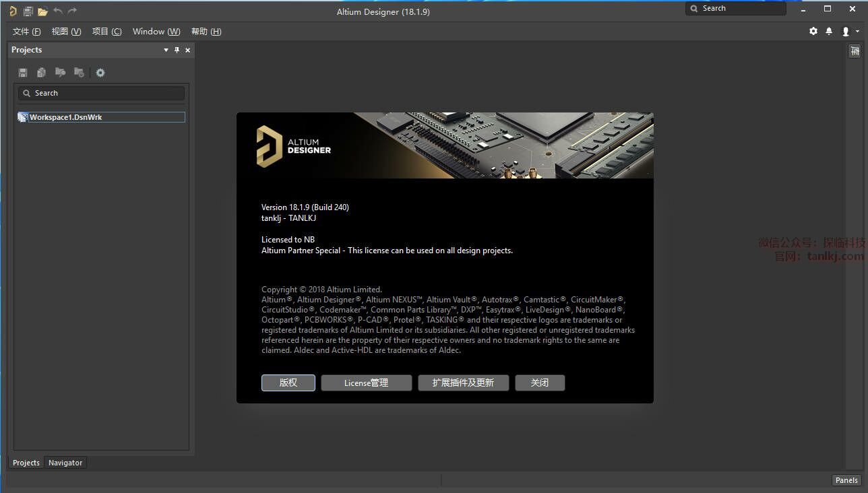Maximize the Altium Designer window
The width and height of the screenshot is (868, 493).
828,9
